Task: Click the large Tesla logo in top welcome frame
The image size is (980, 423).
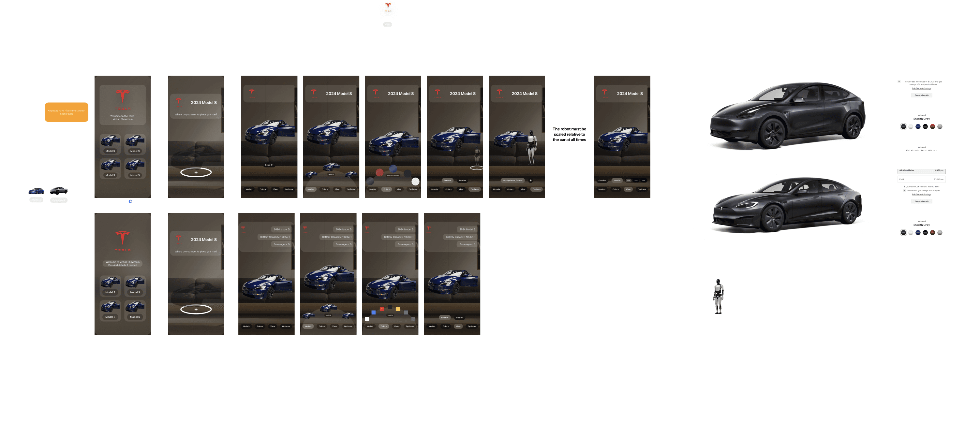Action: point(123,100)
